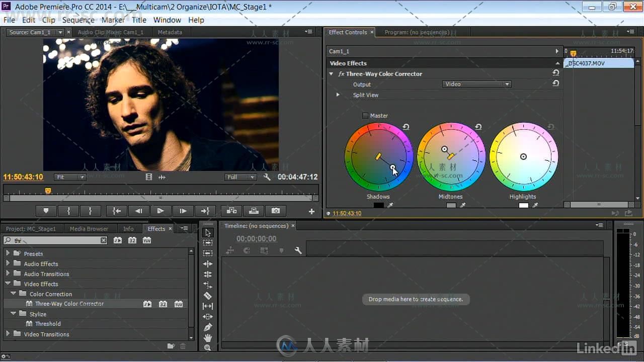The height and width of the screenshot is (362, 644).
Task: Click the Overwrite edit button
Action: point(254,211)
